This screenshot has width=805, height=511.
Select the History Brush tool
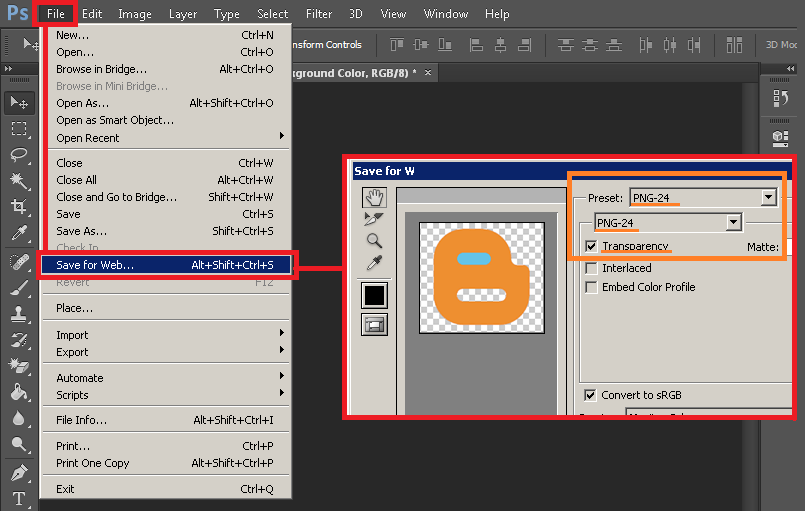tap(20, 339)
